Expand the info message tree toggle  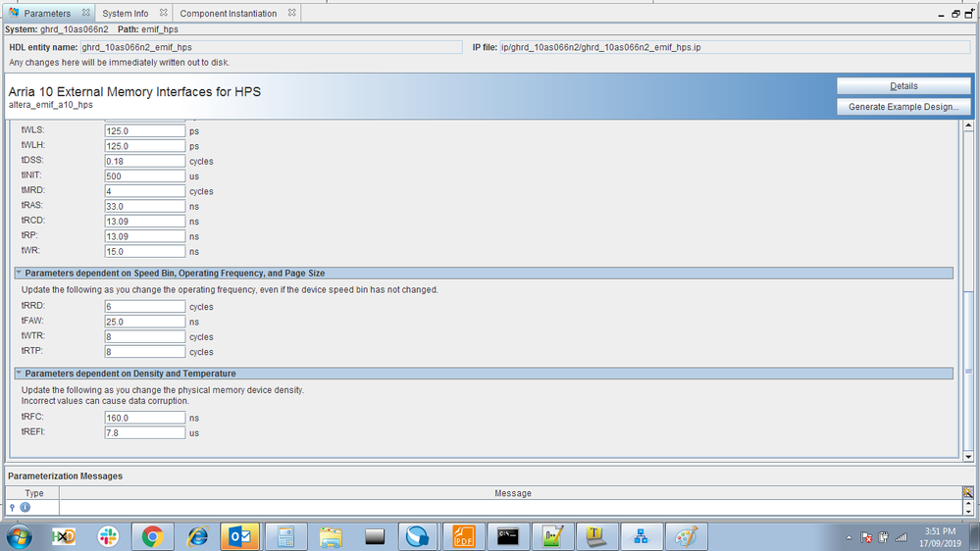[12, 507]
